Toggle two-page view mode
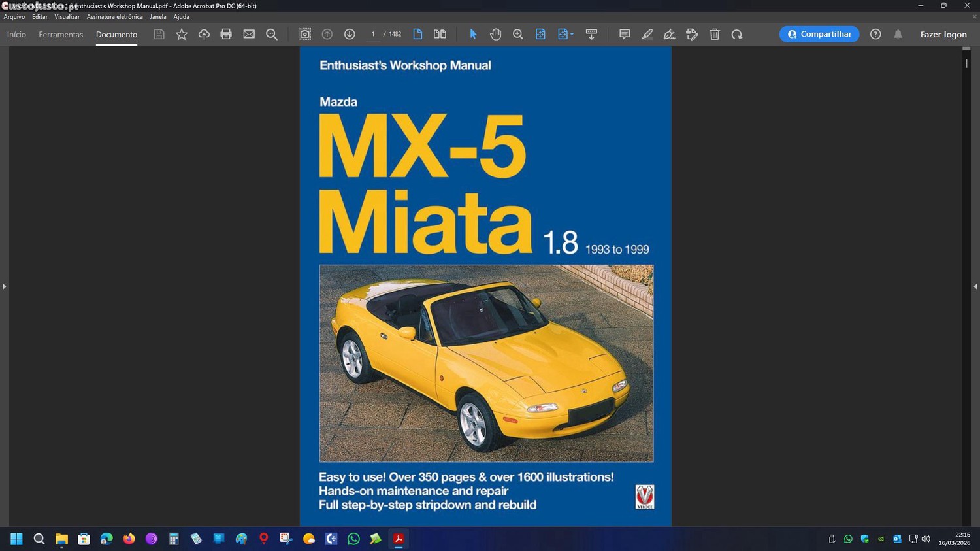 (x=440, y=34)
